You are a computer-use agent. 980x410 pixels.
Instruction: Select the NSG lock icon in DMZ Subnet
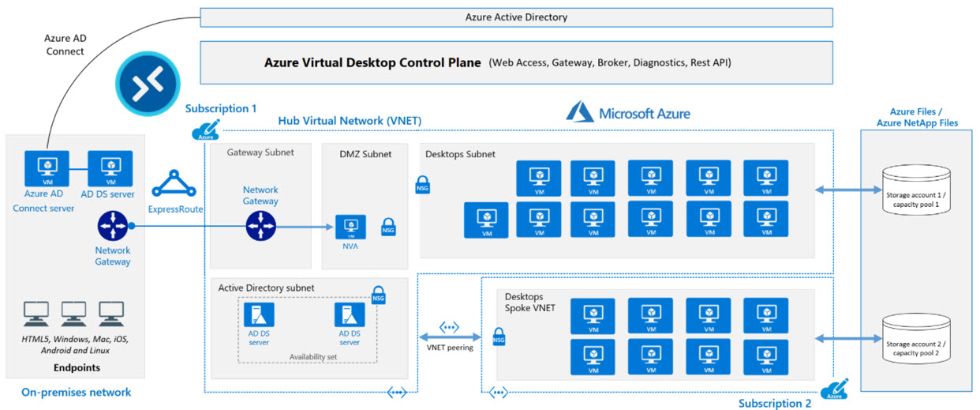[x=387, y=226]
